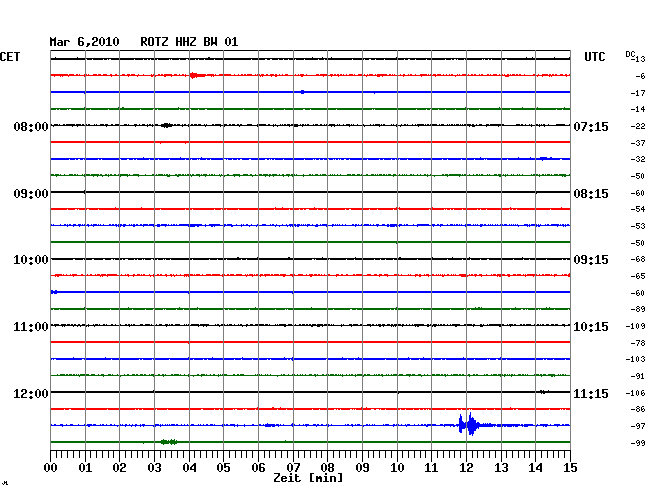Click the "CET" timezone label
The width and height of the screenshot is (650, 494).
10,57
